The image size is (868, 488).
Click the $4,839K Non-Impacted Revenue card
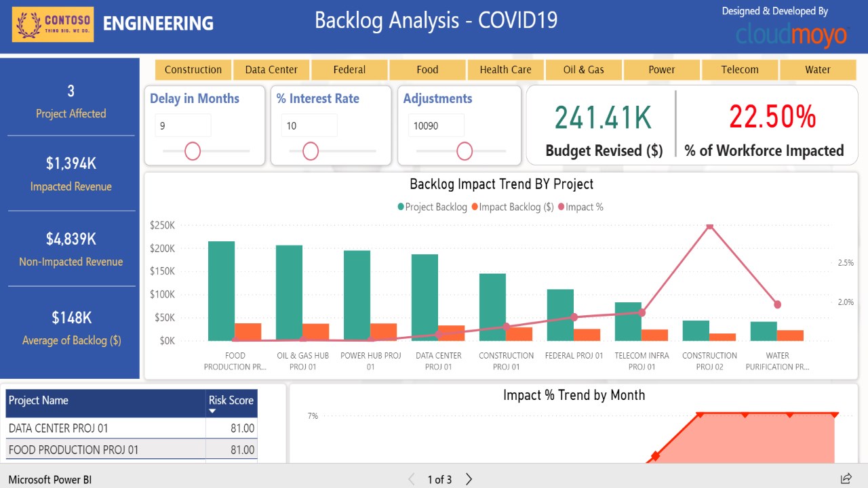tap(71, 249)
